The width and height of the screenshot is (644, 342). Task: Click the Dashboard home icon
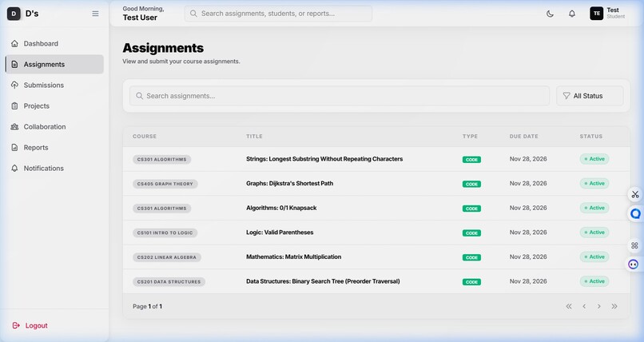click(15, 43)
